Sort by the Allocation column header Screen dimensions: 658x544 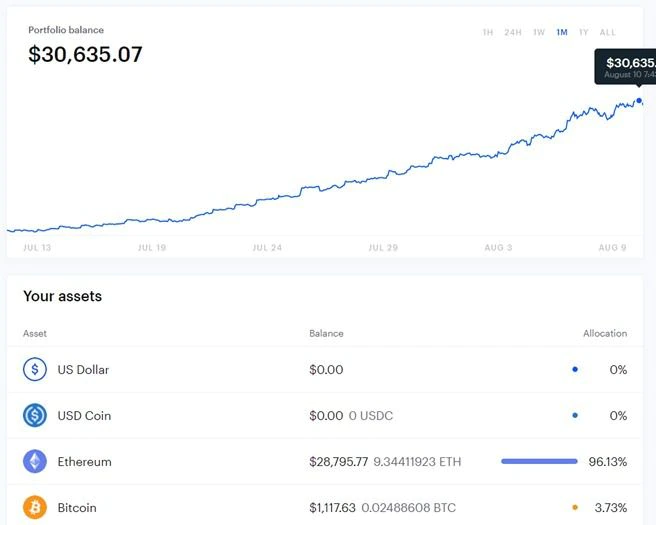(x=605, y=333)
